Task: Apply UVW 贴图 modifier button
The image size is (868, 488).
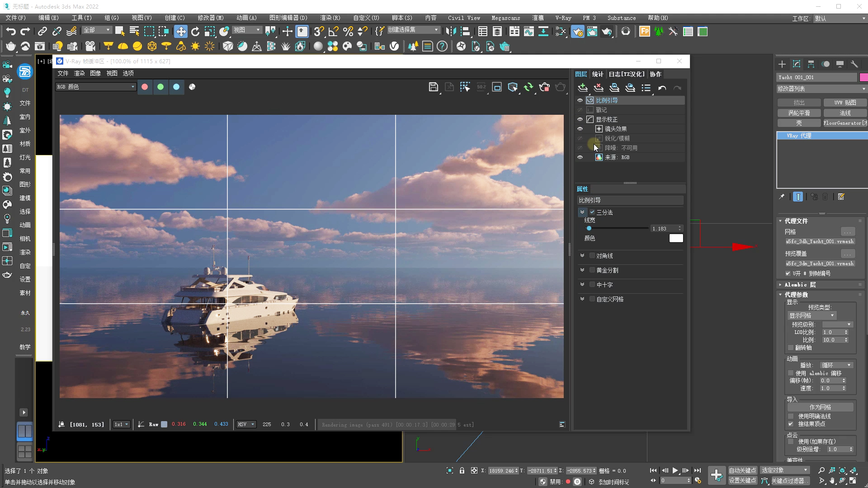Action: (845, 103)
